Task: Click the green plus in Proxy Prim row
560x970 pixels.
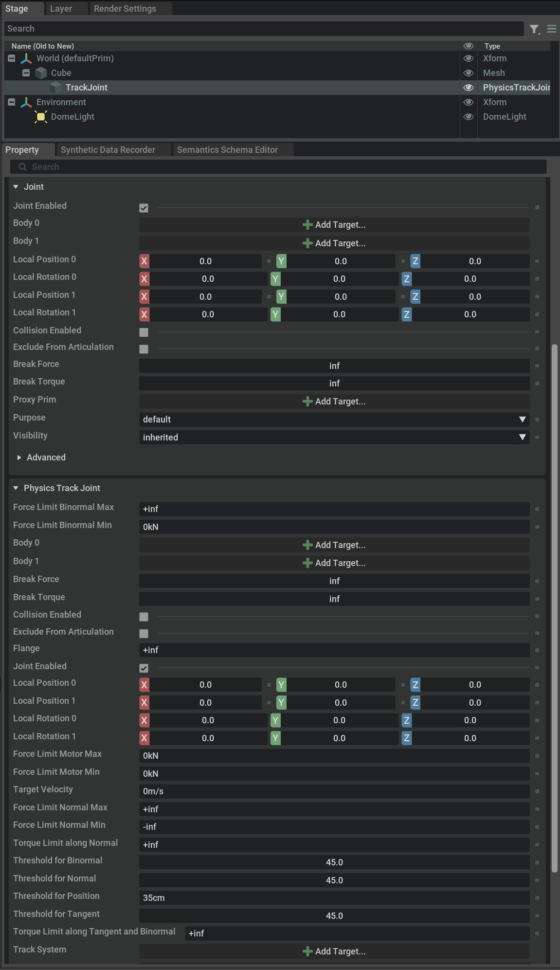Action: 307,402
